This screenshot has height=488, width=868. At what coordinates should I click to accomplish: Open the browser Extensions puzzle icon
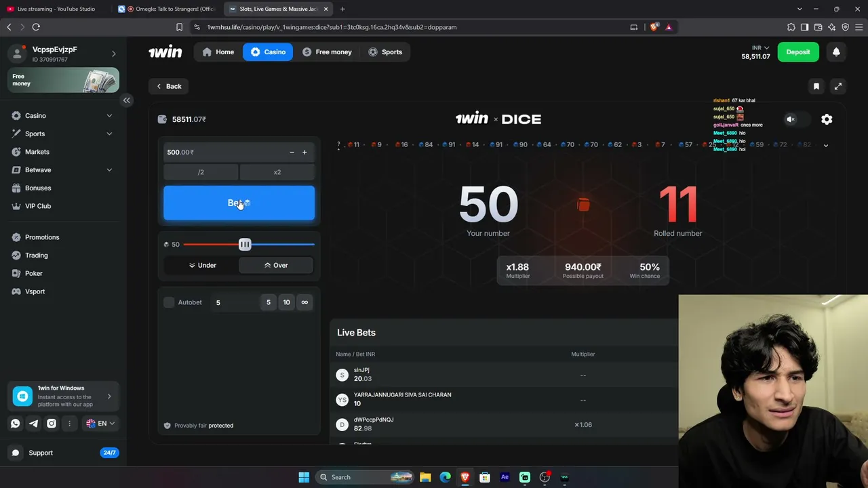[791, 27]
